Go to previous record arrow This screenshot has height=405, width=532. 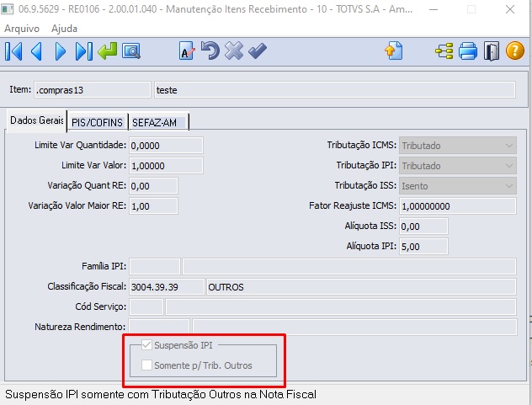(x=37, y=51)
